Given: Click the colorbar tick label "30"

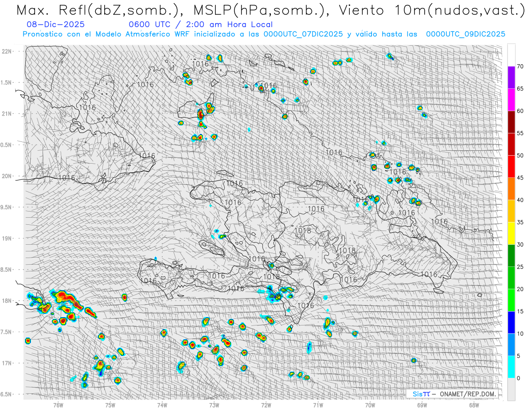Looking at the screenshot, I should tap(520, 244).
